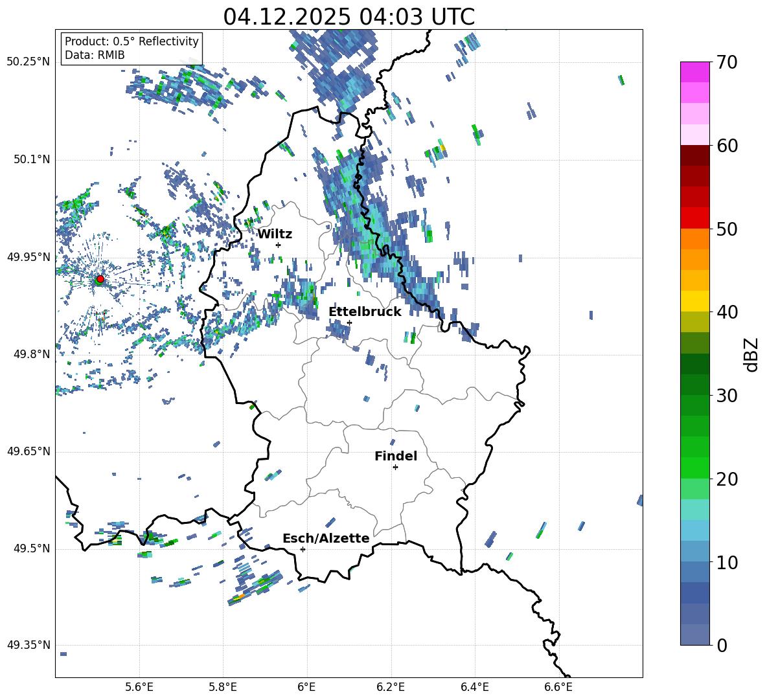Click the 50.1°N latitude label
The image size is (767, 700).
pos(32,159)
